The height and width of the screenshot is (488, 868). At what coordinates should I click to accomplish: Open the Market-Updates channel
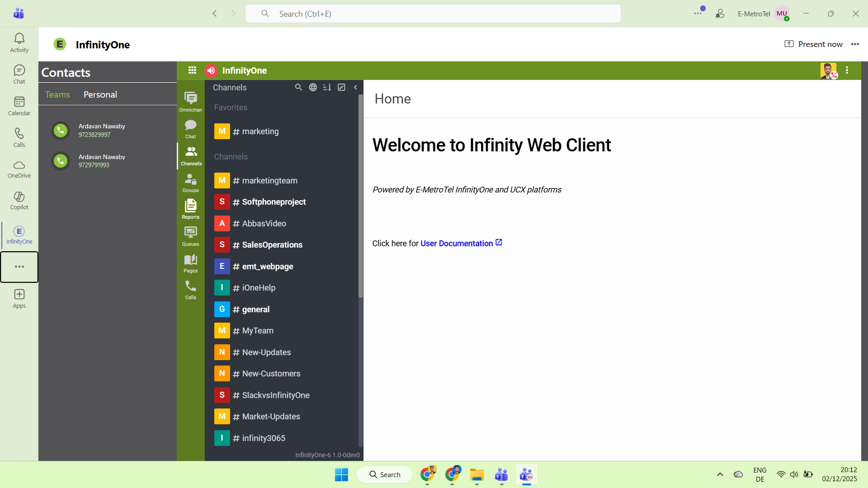pos(285,417)
